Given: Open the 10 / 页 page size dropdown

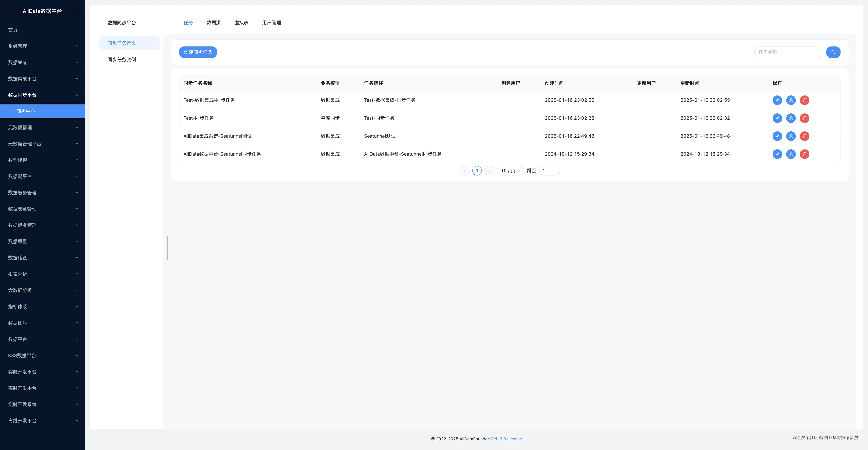Looking at the screenshot, I should tap(510, 171).
